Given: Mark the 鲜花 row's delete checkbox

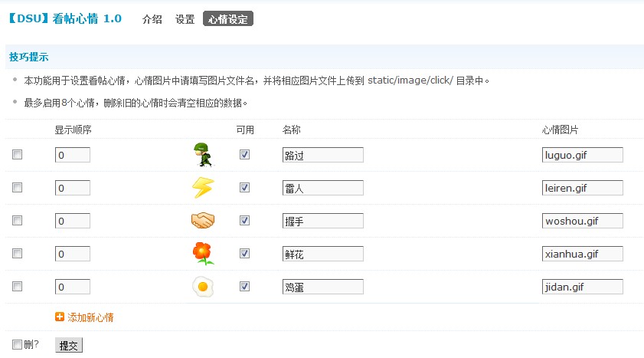Looking at the screenshot, I should tap(18, 253).
